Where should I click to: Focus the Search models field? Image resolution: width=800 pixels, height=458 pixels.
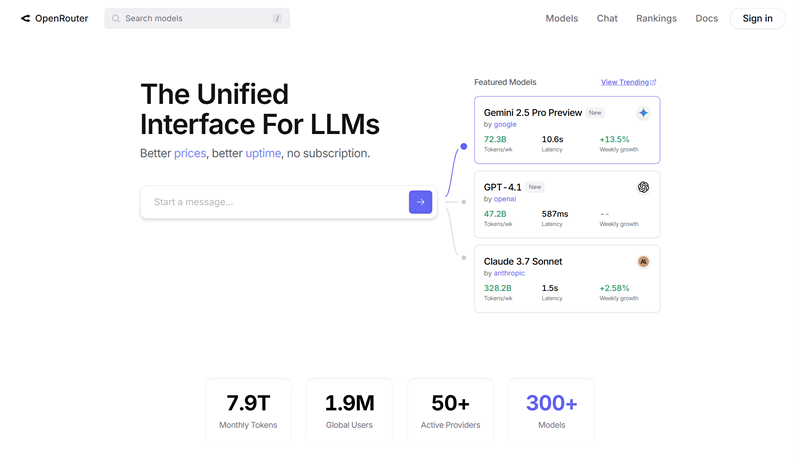tap(197, 18)
